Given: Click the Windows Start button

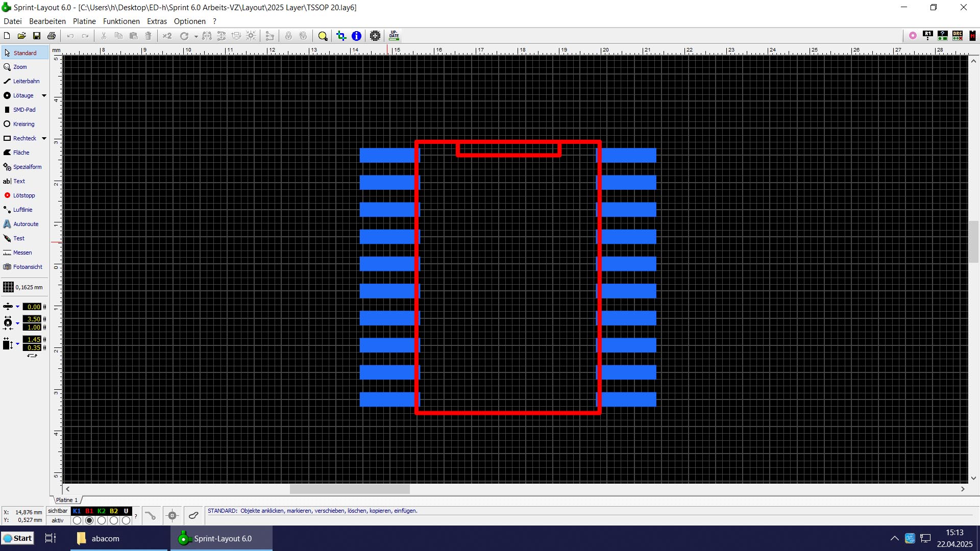Looking at the screenshot, I should (x=18, y=538).
